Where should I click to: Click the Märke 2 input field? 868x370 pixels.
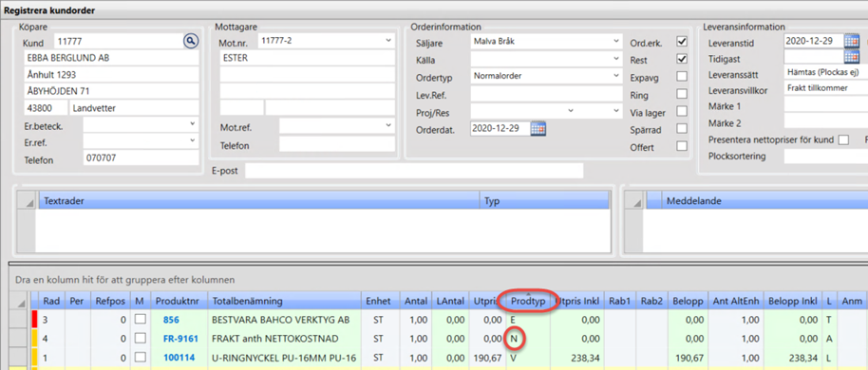[x=825, y=121]
